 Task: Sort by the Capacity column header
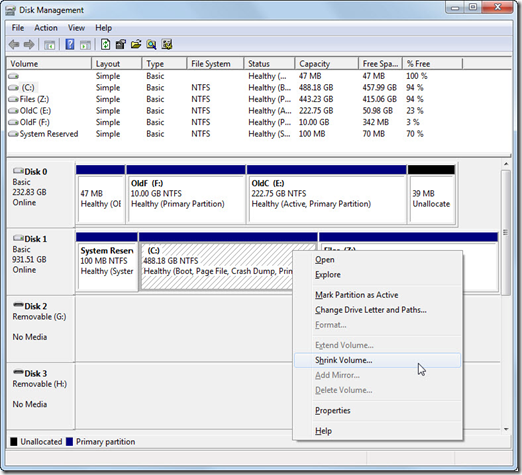(327, 64)
